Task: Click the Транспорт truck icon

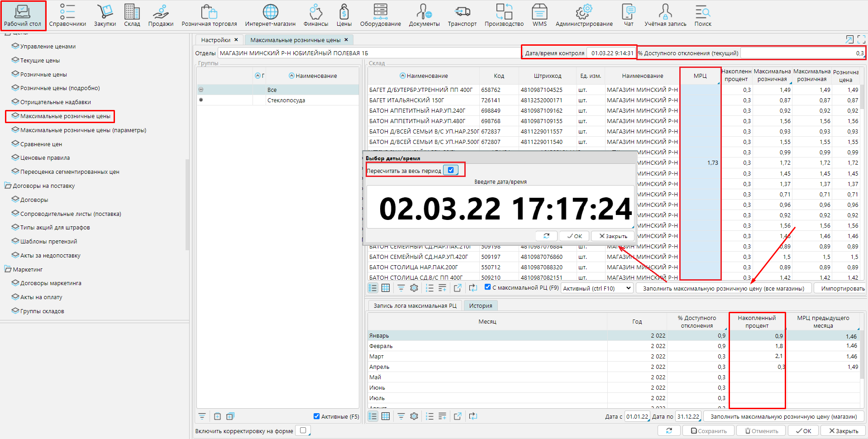Action: point(462,15)
